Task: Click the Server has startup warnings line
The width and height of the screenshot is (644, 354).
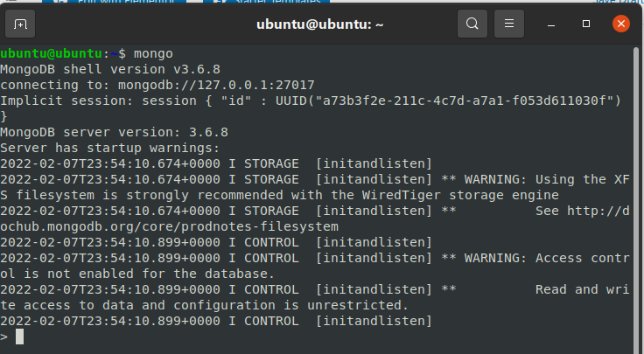Action: coord(110,148)
